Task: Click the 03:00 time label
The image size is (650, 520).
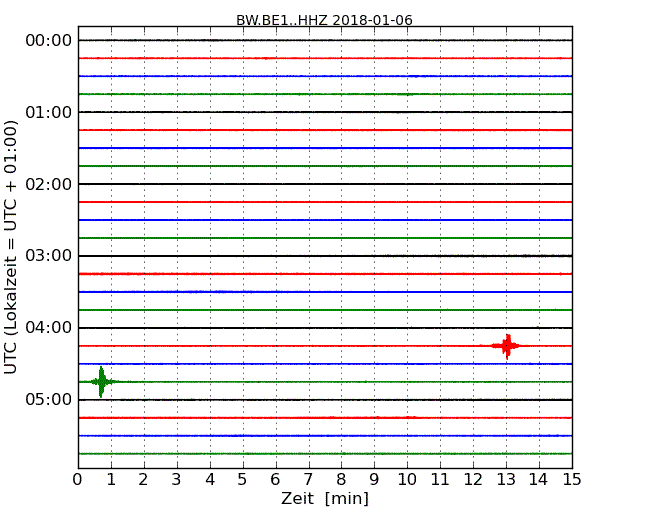Action: 49,256
